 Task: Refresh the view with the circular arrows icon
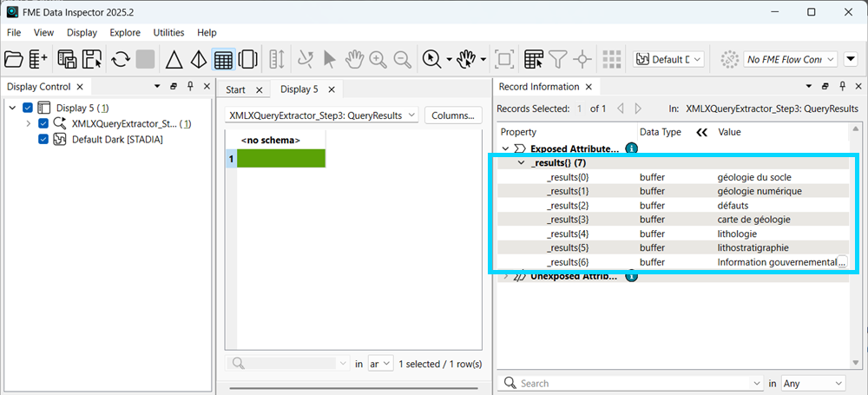tap(120, 59)
